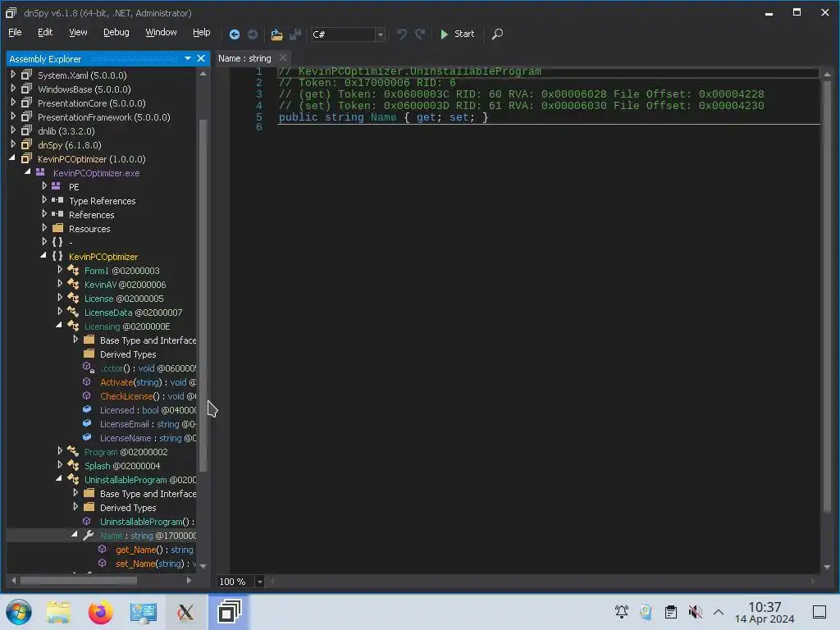This screenshot has height=630, width=840.
Task: Select the Licensed bool field
Action: coord(148,410)
